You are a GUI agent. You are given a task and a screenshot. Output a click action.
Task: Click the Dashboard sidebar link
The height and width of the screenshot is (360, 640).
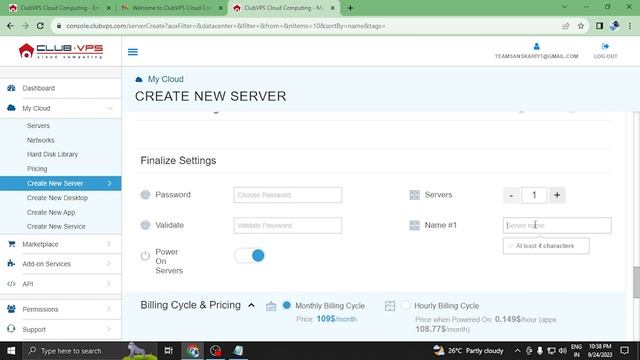(38, 88)
